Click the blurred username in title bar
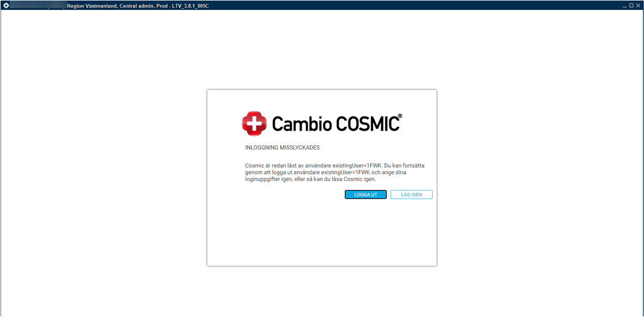The width and height of the screenshot is (644, 318). click(x=38, y=6)
